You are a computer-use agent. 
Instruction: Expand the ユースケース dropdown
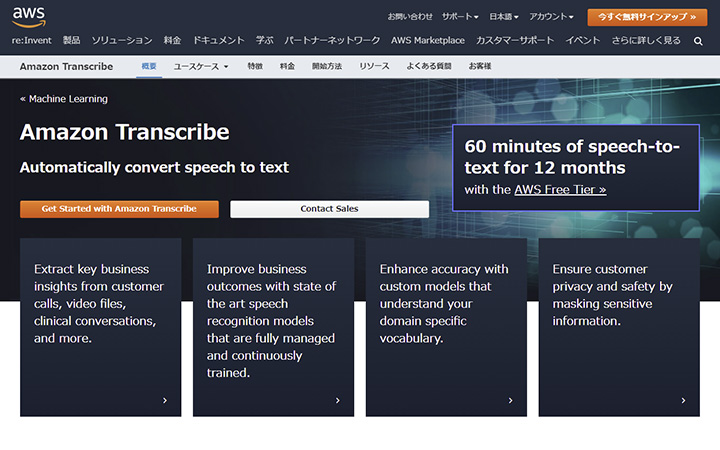coord(201,67)
